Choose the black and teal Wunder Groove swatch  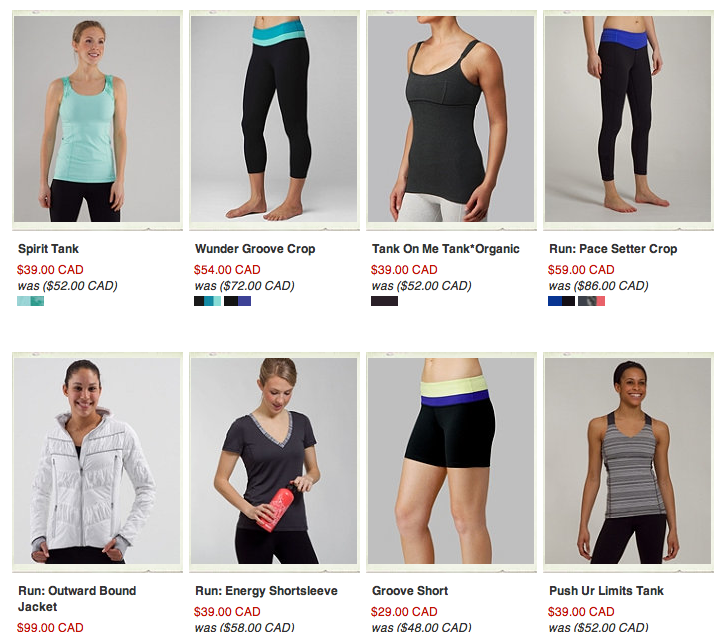(x=207, y=301)
